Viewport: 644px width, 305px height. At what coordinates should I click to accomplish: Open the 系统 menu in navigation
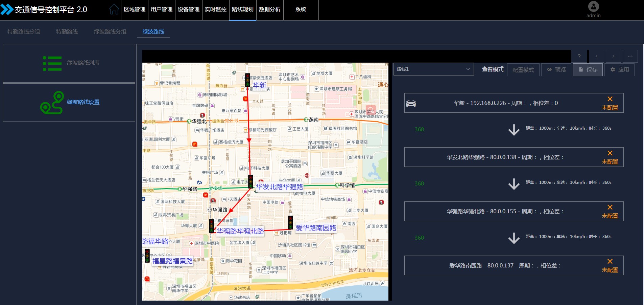click(301, 9)
